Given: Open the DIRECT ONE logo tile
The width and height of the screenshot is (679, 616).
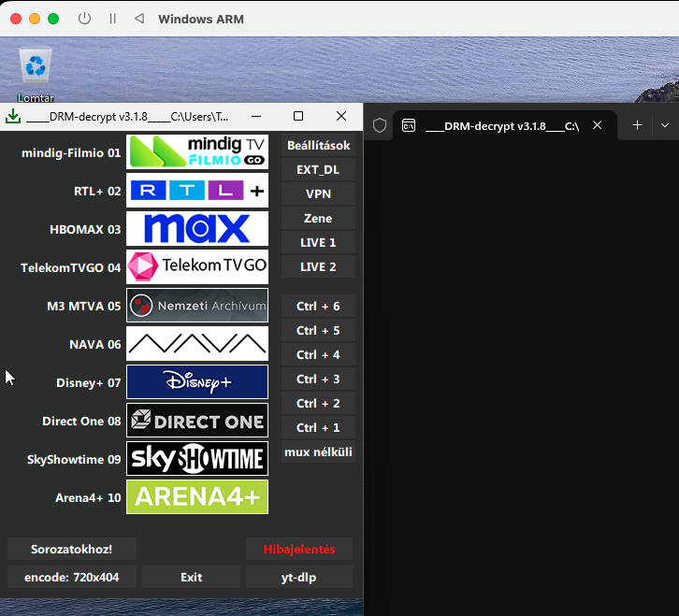Looking at the screenshot, I should tap(197, 421).
